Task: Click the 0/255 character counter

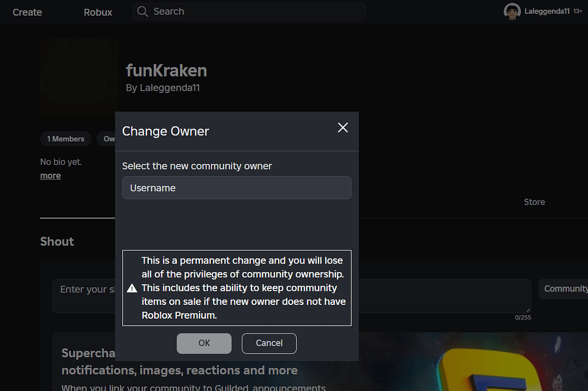Action: pos(523,316)
